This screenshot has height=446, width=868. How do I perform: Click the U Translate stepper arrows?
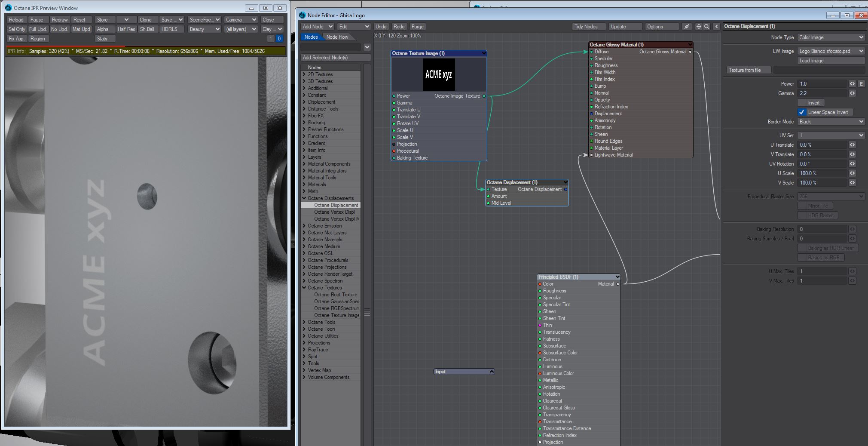[x=853, y=145]
